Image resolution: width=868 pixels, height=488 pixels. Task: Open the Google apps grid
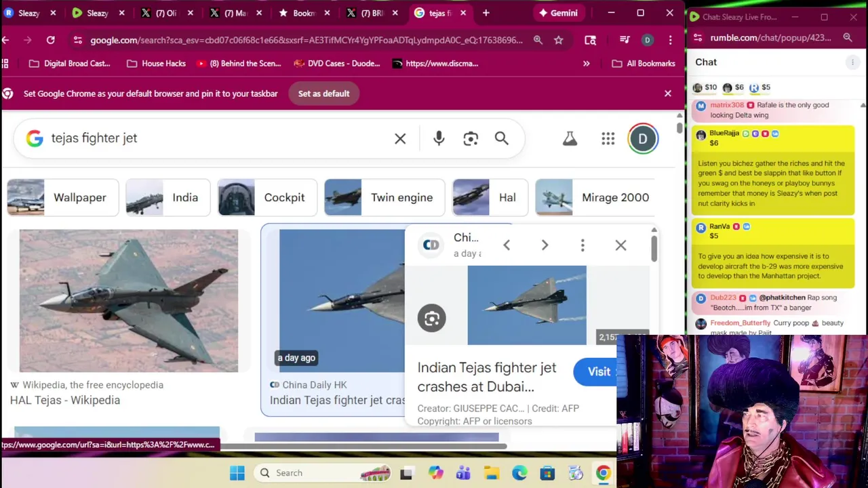(x=608, y=138)
